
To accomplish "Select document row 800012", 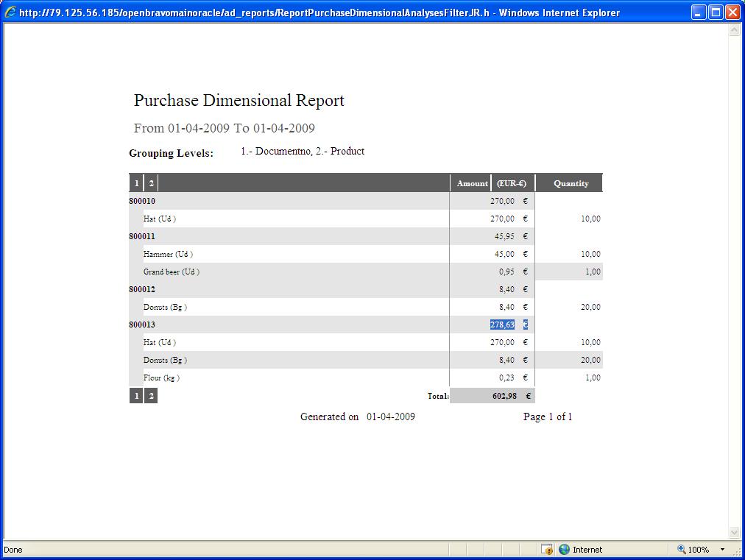I will pyautogui.click(x=142, y=289).
